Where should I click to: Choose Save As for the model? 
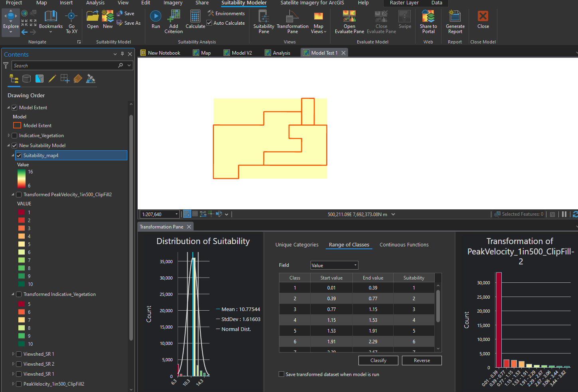coord(129,23)
